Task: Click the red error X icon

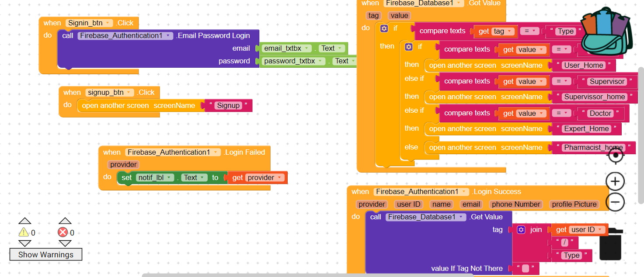Action: click(x=63, y=232)
